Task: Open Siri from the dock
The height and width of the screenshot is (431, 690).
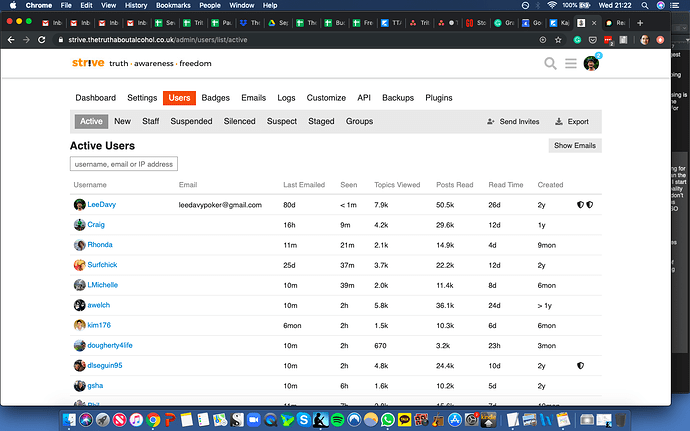Action: (86, 420)
